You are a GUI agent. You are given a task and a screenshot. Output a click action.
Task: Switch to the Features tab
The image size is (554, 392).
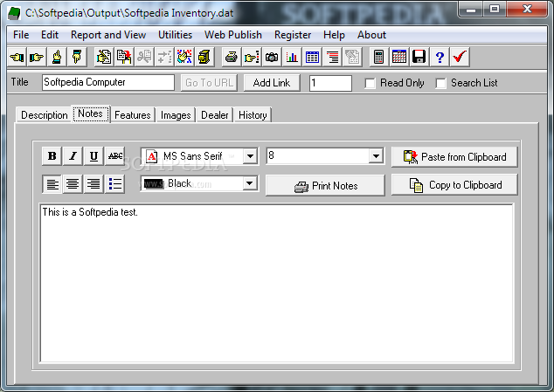tap(133, 115)
